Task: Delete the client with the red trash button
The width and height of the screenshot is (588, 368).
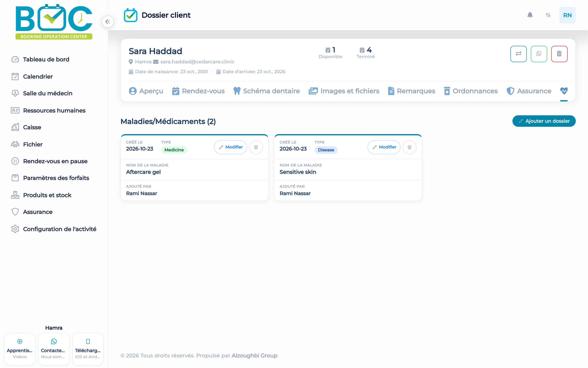Action: 559,54
